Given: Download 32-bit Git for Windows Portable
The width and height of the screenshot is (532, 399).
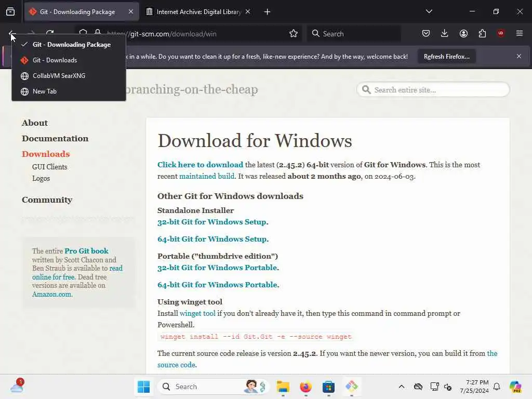Looking at the screenshot, I should [218, 268].
